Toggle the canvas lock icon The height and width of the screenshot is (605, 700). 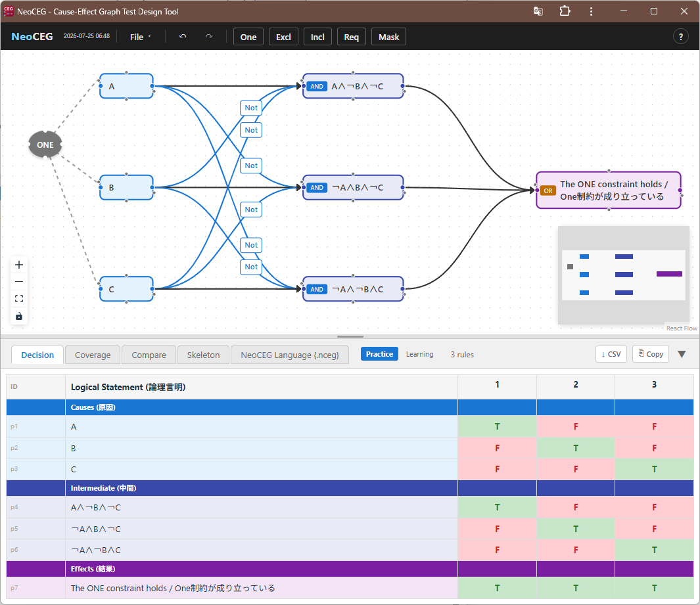tap(19, 317)
